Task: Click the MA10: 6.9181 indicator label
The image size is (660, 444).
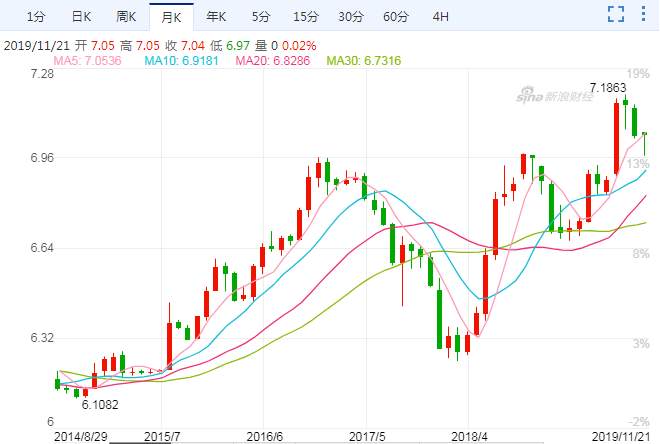Action: [x=181, y=61]
